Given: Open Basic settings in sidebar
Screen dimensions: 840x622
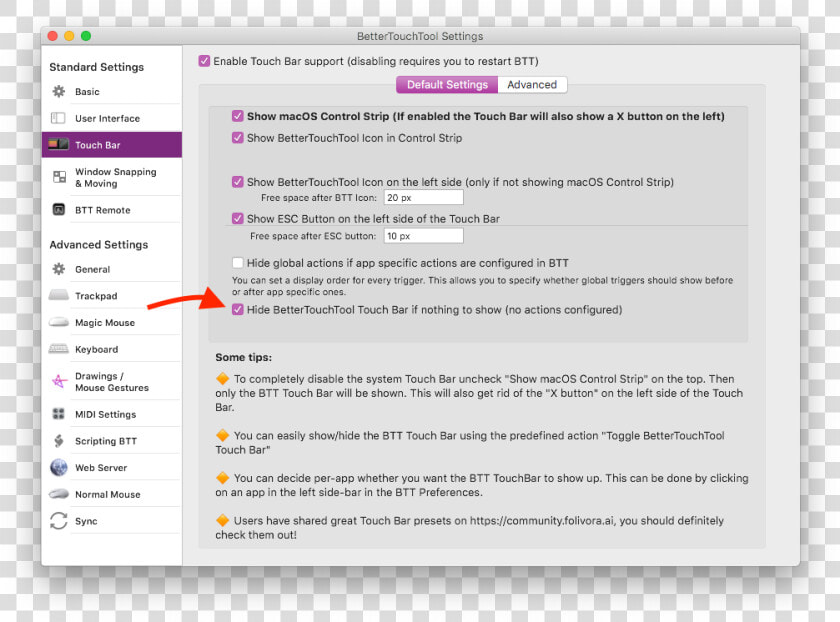Looking at the screenshot, I should tap(111, 92).
